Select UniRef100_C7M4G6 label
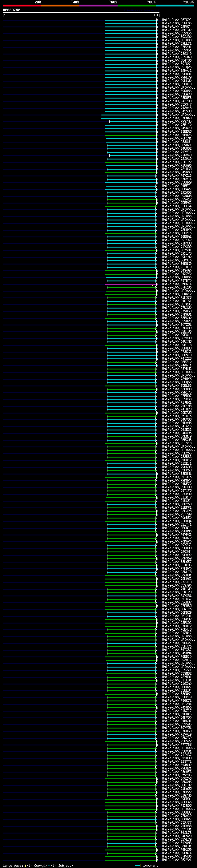The width and height of the screenshot is (197, 868). 177,856
